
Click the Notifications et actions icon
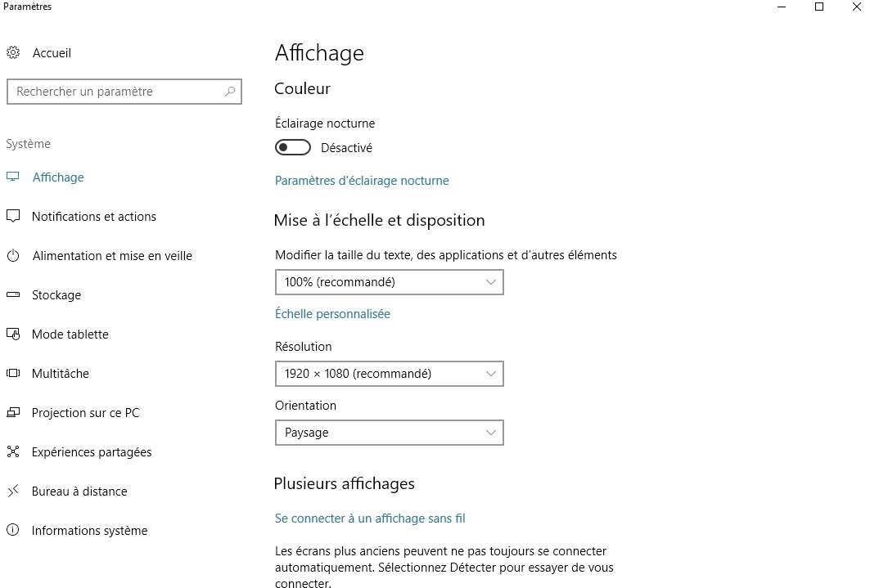click(13, 217)
